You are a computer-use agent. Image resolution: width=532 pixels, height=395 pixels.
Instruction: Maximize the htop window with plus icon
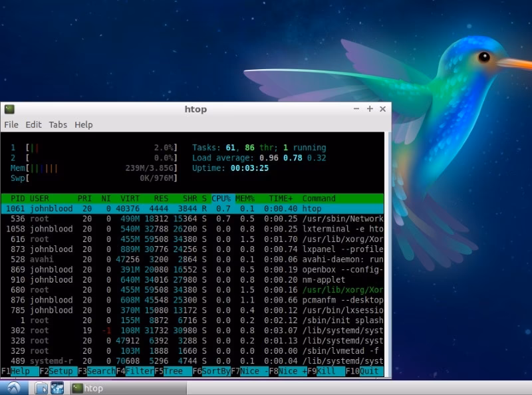pos(370,108)
